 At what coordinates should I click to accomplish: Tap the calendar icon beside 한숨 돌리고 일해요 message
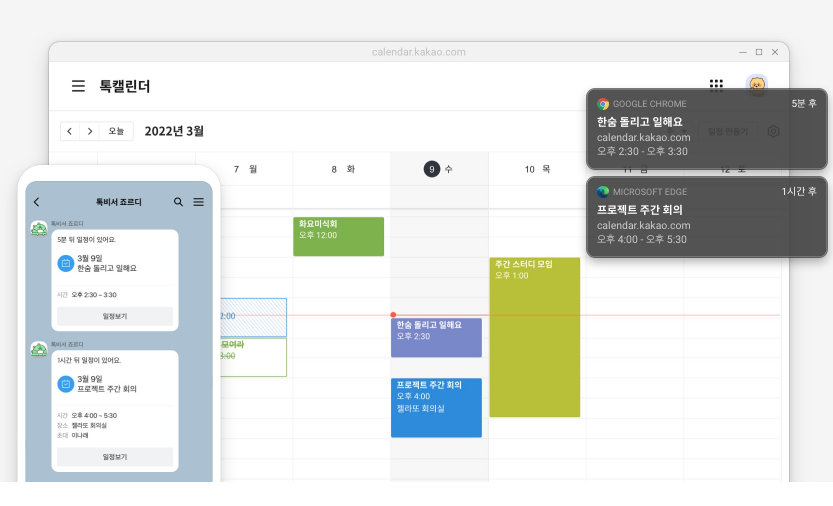pos(65,263)
